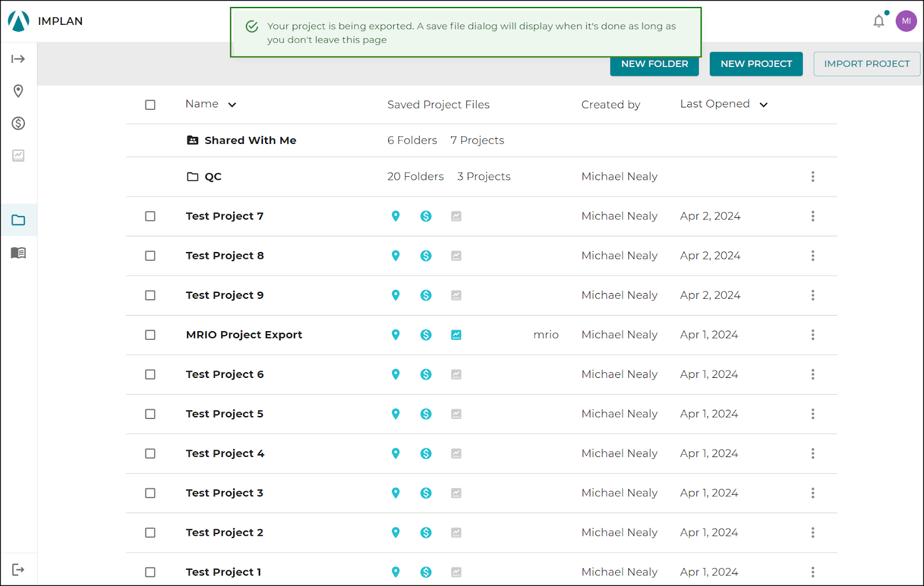
Task: Open options menu for QC folder
Action: pyautogui.click(x=813, y=177)
